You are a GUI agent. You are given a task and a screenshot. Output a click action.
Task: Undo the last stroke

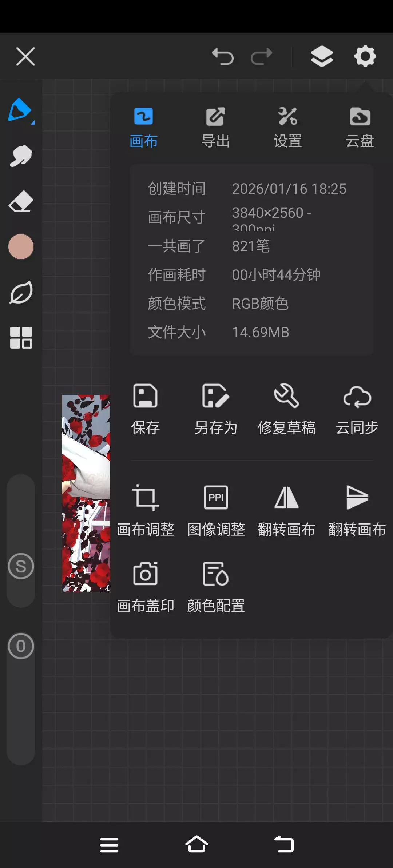[x=223, y=56]
